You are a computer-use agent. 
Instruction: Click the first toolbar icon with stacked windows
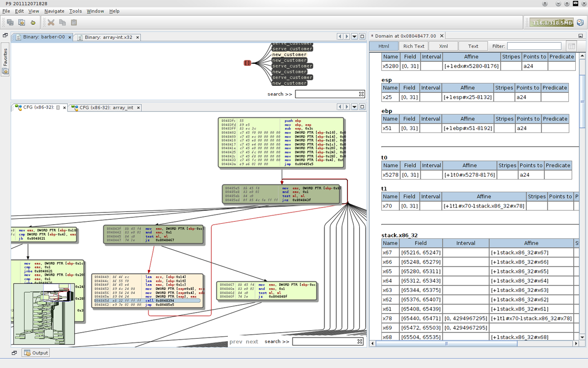(10, 22)
